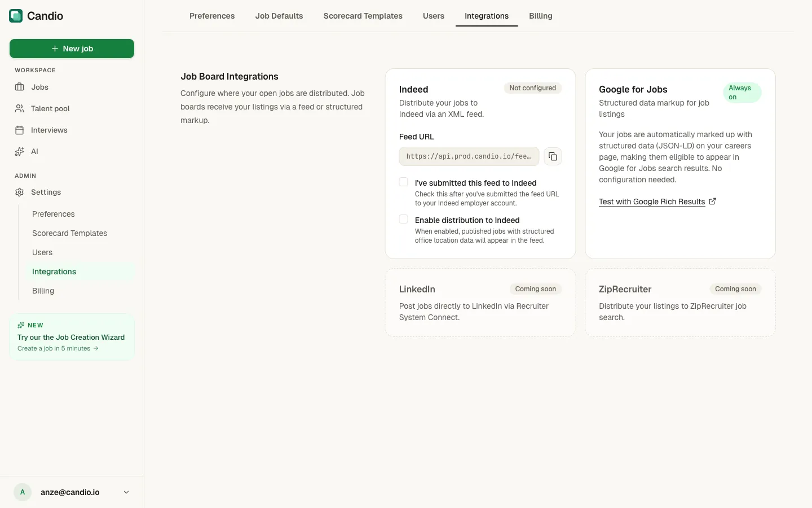
Task: Expand the anze@candio.io account menu chevron
Action: point(126,492)
